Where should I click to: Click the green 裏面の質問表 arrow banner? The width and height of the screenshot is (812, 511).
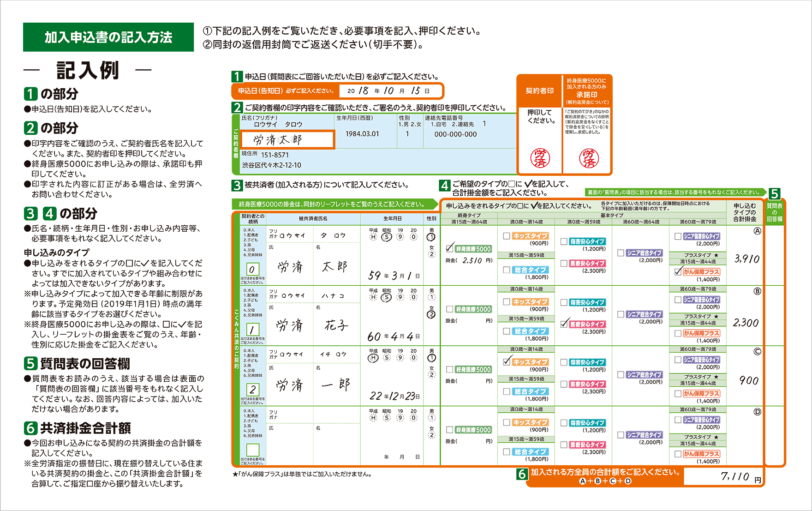click(674, 192)
